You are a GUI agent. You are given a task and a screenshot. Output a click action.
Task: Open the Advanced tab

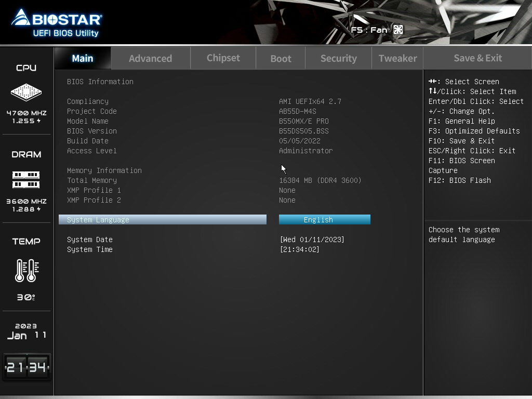coord(150,58)
